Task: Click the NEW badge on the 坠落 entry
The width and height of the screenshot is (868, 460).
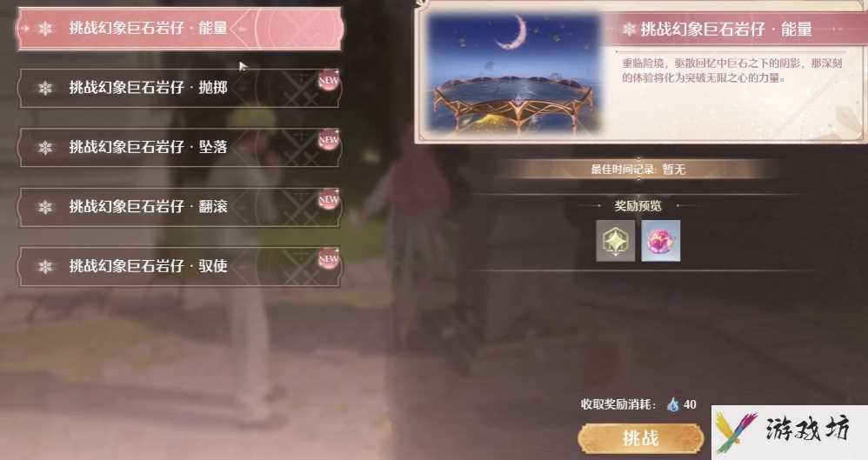Action: 328,140
